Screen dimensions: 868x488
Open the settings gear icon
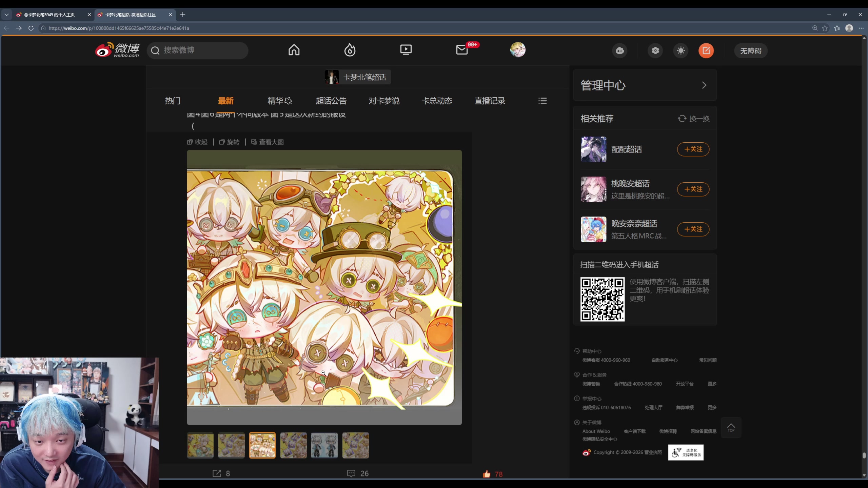tap(655, 51)
